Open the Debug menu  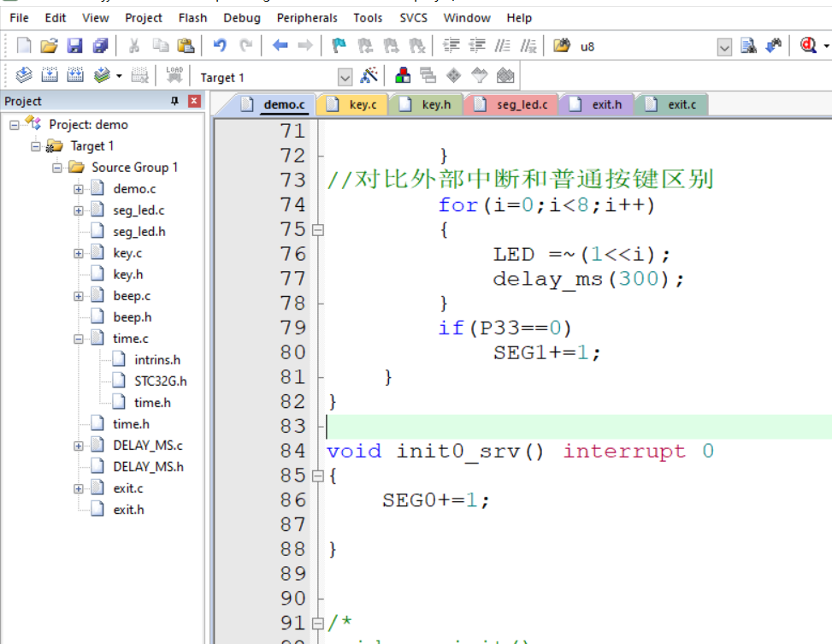[242, 18]
